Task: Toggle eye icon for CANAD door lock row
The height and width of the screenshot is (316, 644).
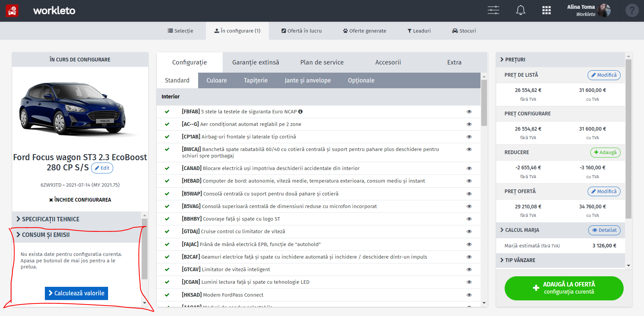Action: (x=469, y=168)
